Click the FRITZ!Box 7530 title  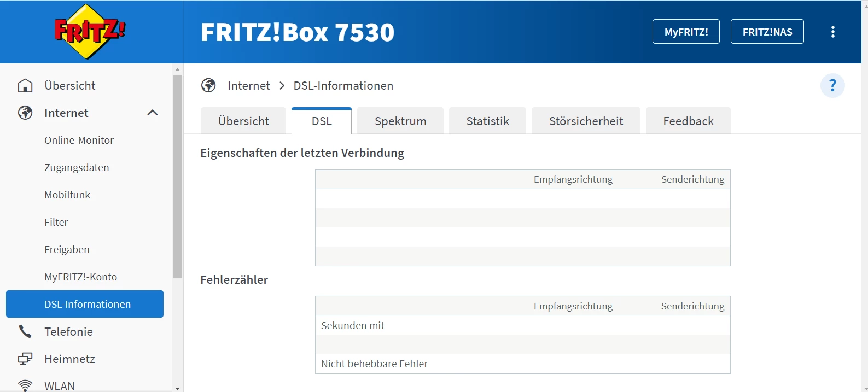(x=298, y=32)
